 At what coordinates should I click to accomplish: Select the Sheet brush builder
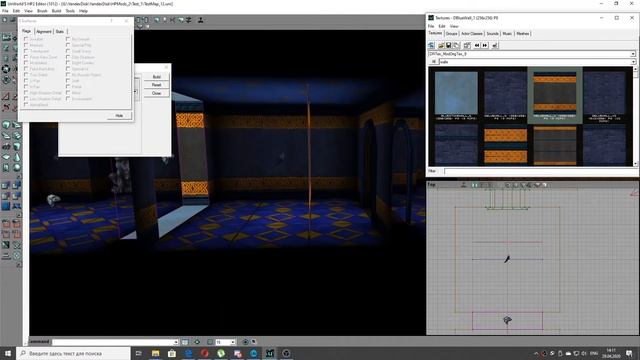click(x=6, y=157)
